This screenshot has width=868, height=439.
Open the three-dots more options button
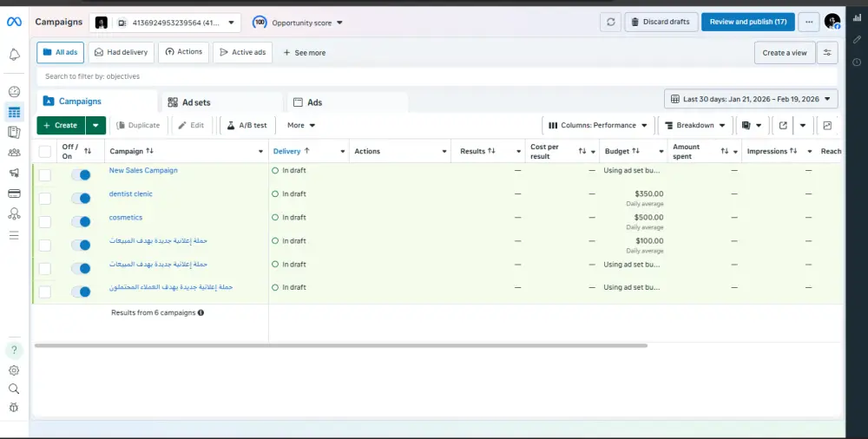coord(809,23)
